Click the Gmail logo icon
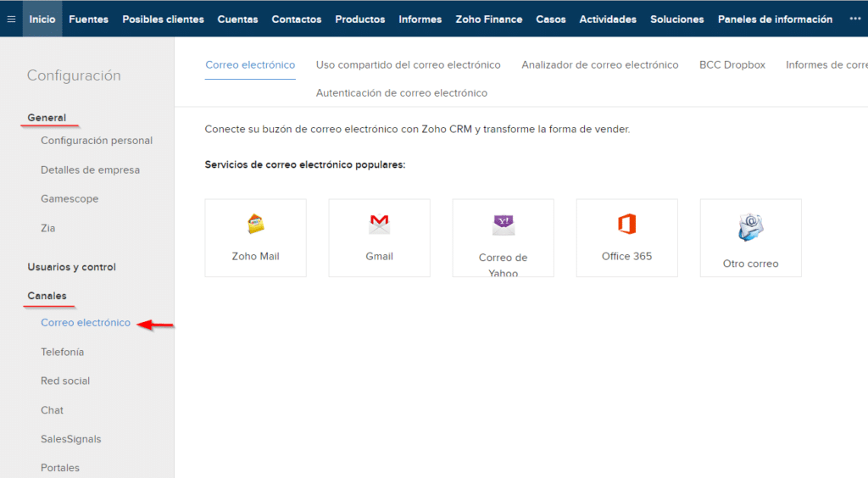 [x=379, y=224]
